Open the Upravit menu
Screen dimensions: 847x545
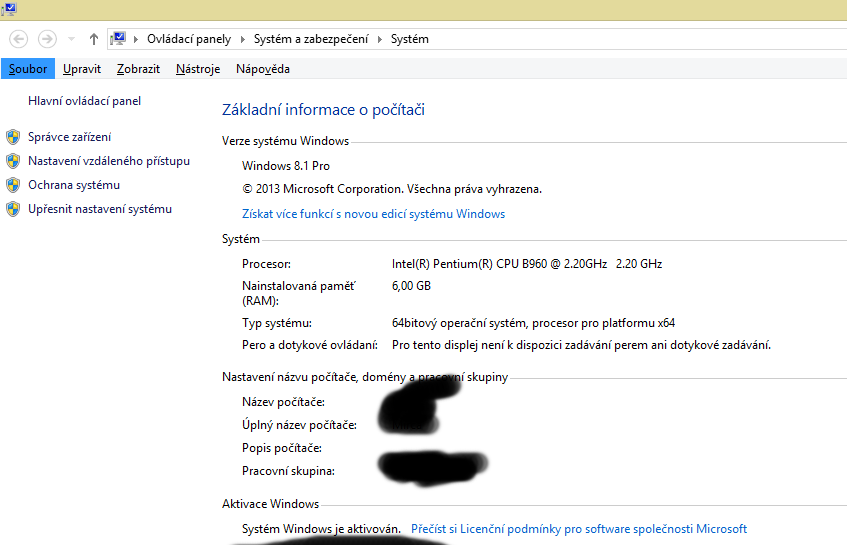(x=82, y=69)
